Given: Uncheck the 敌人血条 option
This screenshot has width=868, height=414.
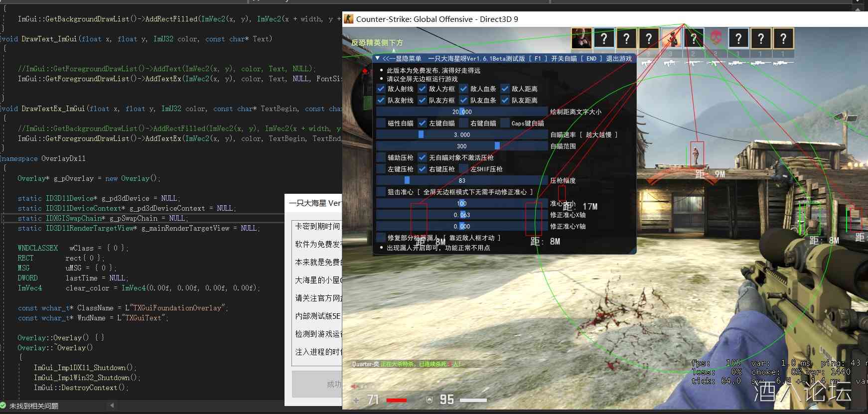Looking at the screenshot, I should point(464,89).
